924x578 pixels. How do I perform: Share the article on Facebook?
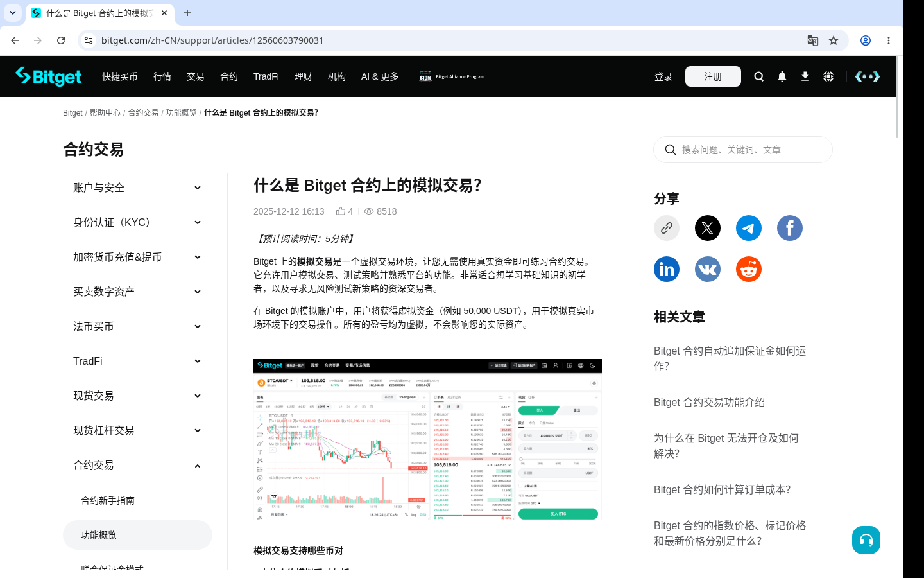(x=790, y=228)
